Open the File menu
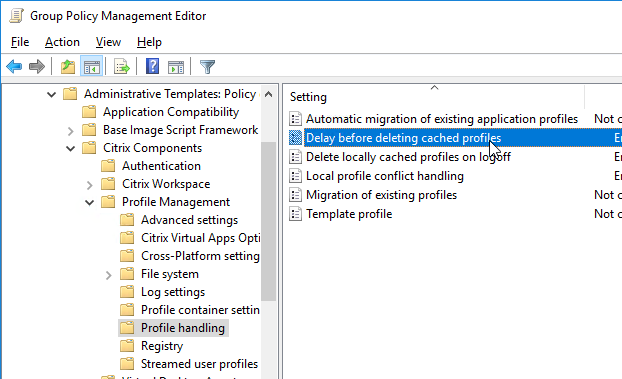Viewport: 622px width, 379px height. coord(20,42)
